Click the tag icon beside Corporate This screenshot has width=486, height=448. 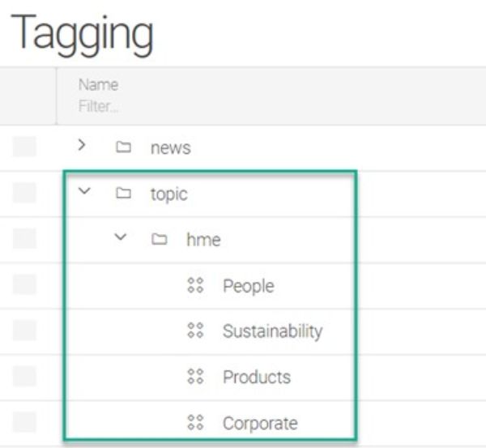tap(195, 422)
